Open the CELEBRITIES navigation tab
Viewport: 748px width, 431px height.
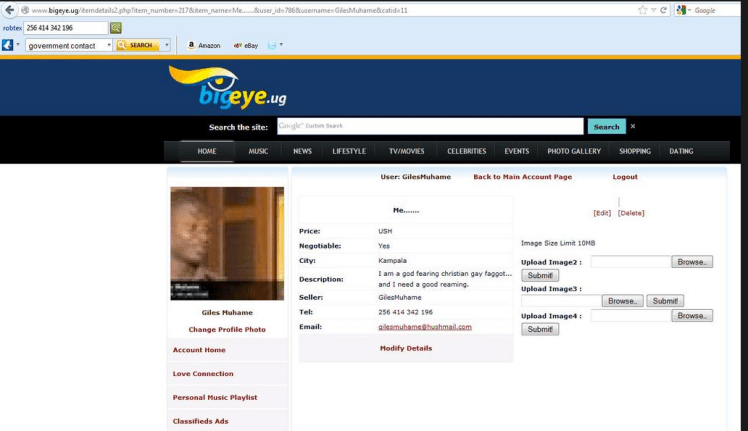(467, 151)
